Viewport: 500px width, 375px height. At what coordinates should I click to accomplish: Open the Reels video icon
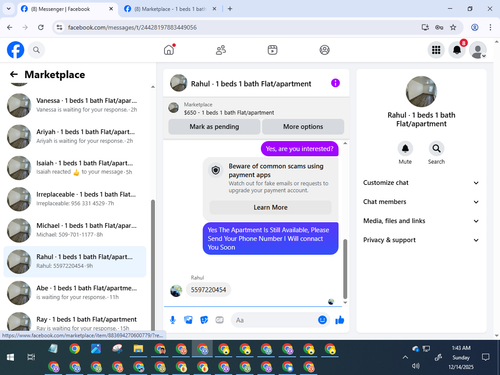click(x=273, y=50)
